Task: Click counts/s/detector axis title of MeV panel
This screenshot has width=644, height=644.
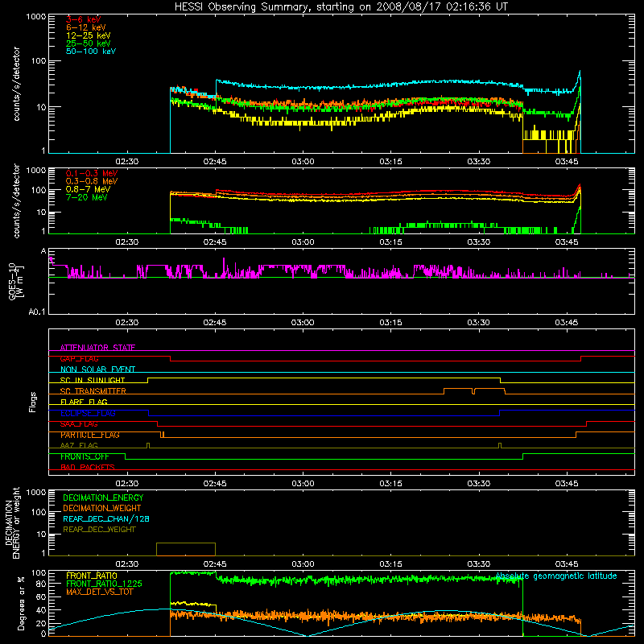Action: (16, 201)
